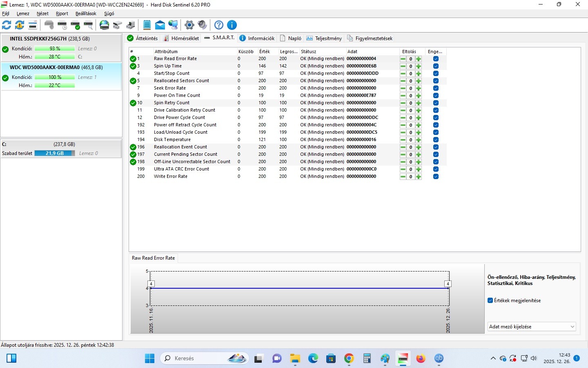Switch to the Információk tab
588x368 pixels.
coord(257,38)
